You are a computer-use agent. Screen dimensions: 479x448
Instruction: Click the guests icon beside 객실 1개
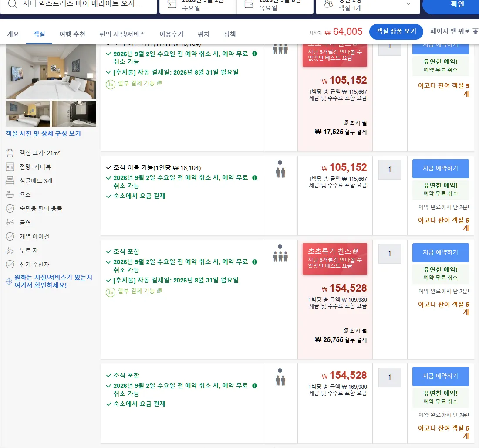coord(328,4)
